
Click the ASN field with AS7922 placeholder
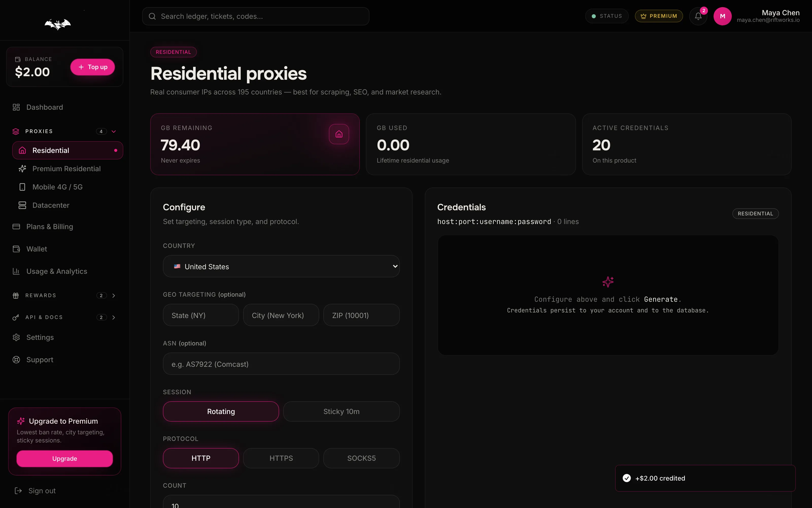281,364
